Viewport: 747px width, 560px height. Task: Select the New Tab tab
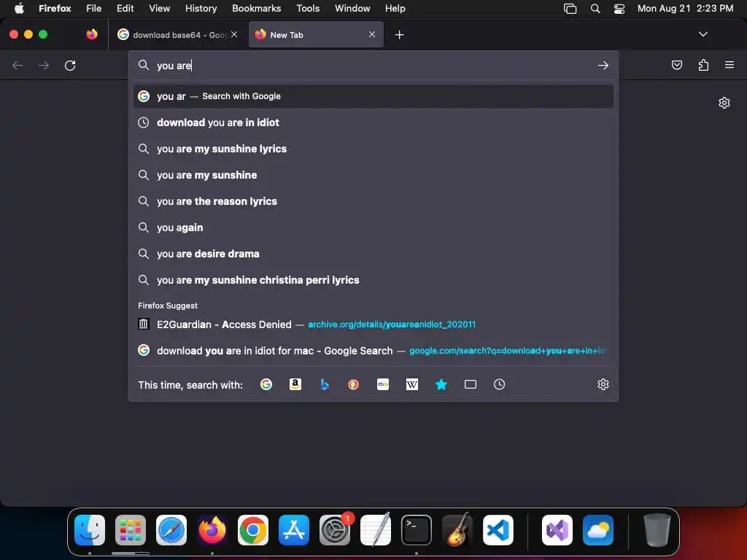point(316,35)
